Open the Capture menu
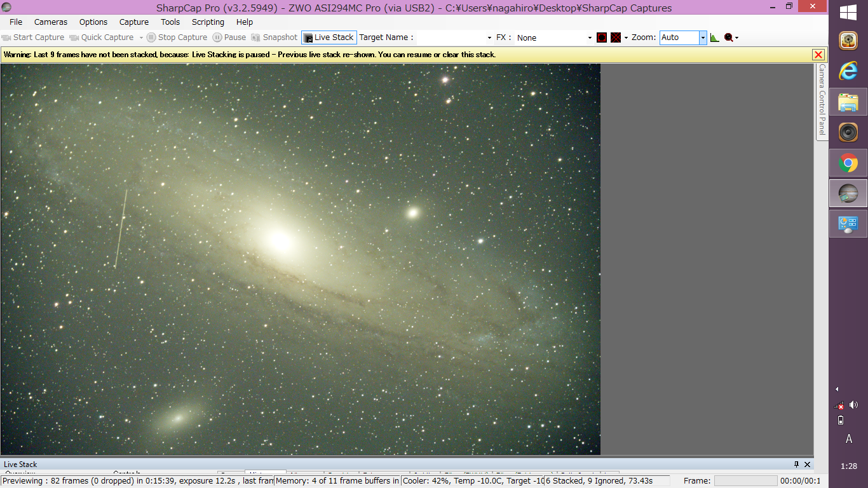Viewport: 868px width, 488px height. pyautogui.click(x=134, y=22)
